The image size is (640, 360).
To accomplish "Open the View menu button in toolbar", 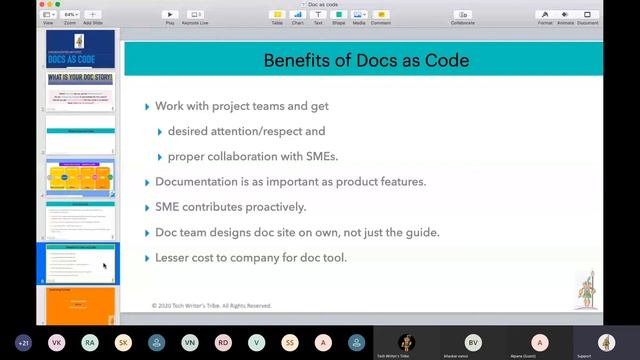I will 49,15.
